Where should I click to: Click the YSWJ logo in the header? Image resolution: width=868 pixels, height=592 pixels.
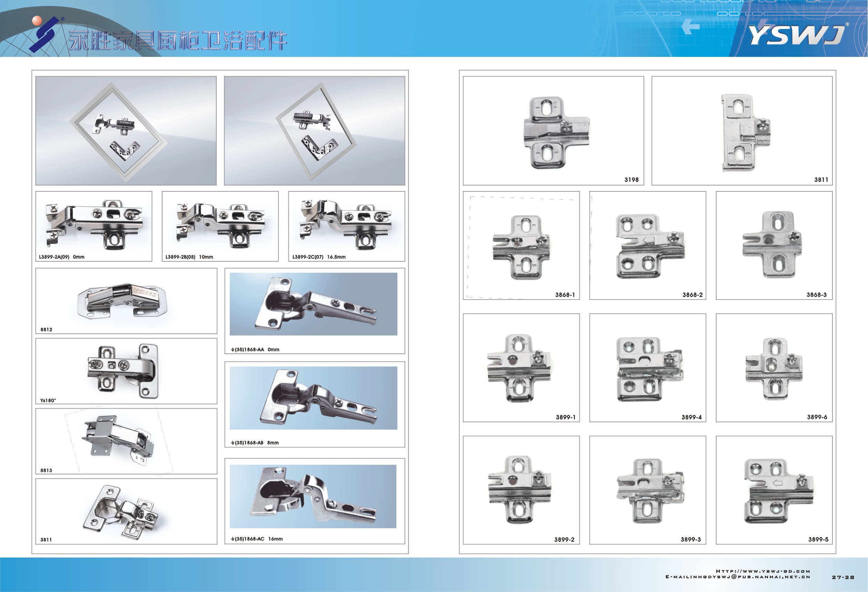tap(796, 35)
